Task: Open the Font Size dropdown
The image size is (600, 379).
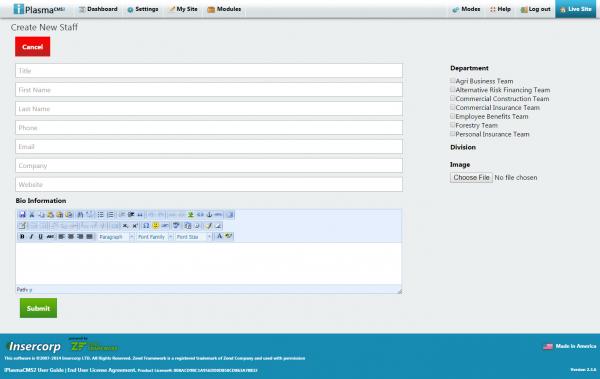Action: coord(193,237)
